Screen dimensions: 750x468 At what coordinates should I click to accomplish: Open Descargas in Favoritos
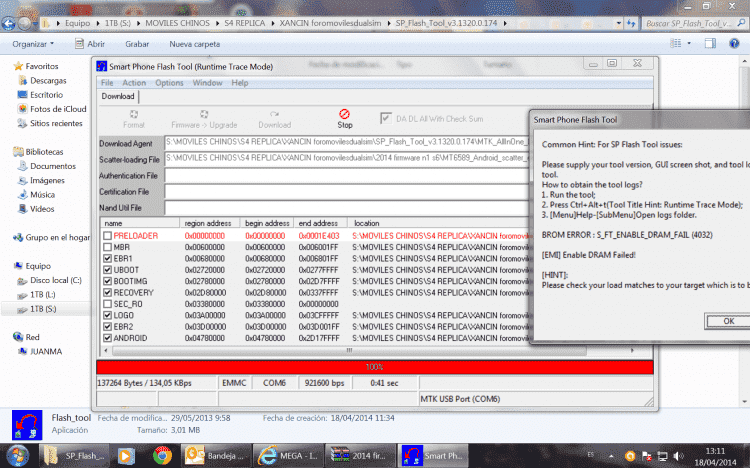48,80
